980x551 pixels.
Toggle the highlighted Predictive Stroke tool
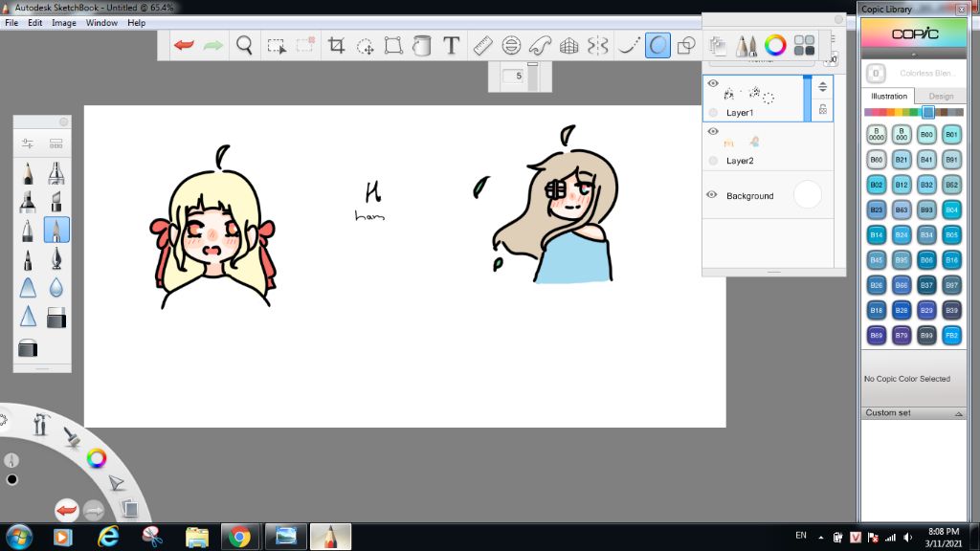tap(657, 46)
